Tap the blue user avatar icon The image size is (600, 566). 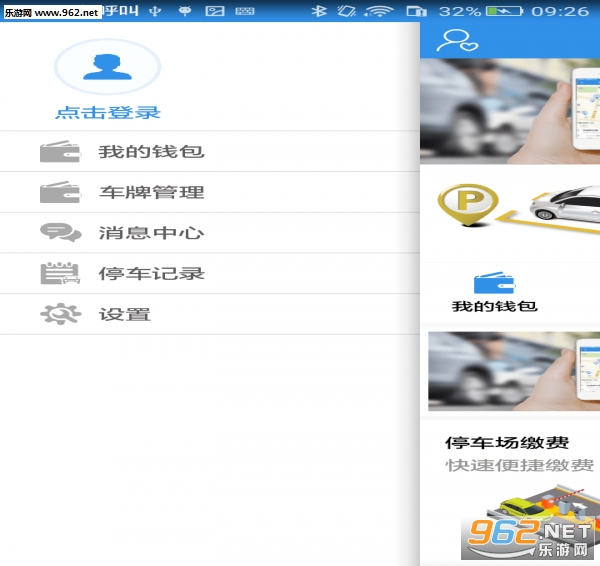pyautogui.click(x=107, y=68)
